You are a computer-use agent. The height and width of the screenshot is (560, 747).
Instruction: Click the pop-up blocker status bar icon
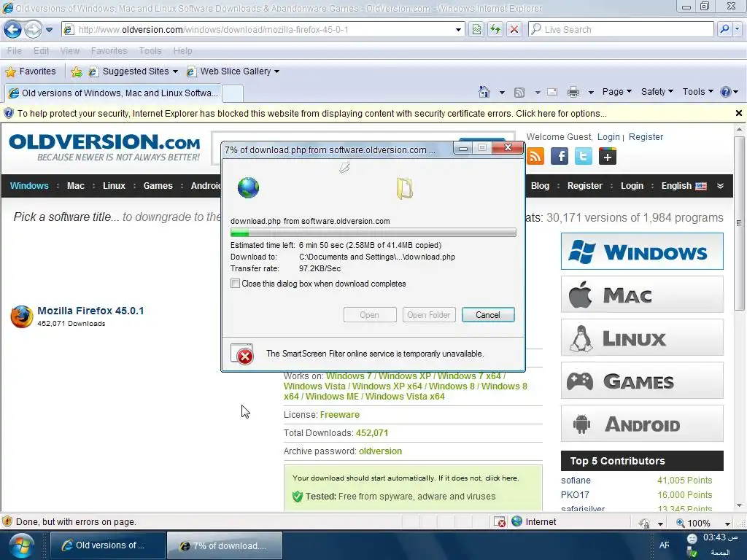coord(500,522)
